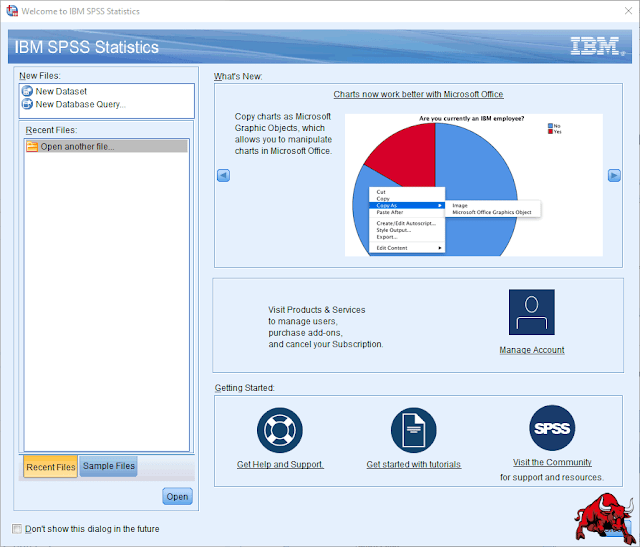Open the Get Help and Support link
The height and width of the screenshot is (547, 640).
280,464
